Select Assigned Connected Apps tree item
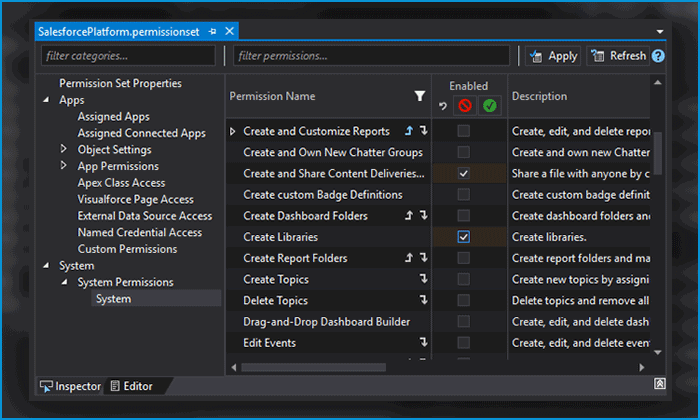Screen dimensions: 700x420 (142, 133)
